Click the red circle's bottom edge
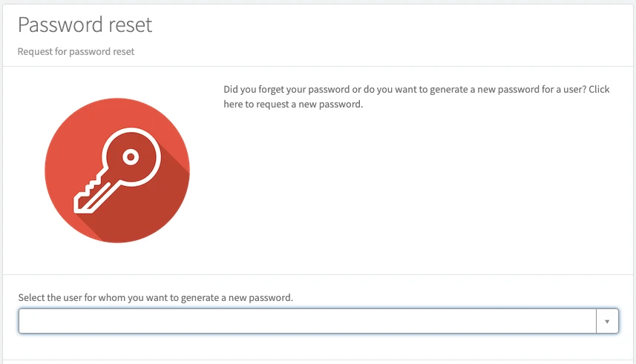The width and height of the screenshot is (636, 364). [x=117, y=240]
